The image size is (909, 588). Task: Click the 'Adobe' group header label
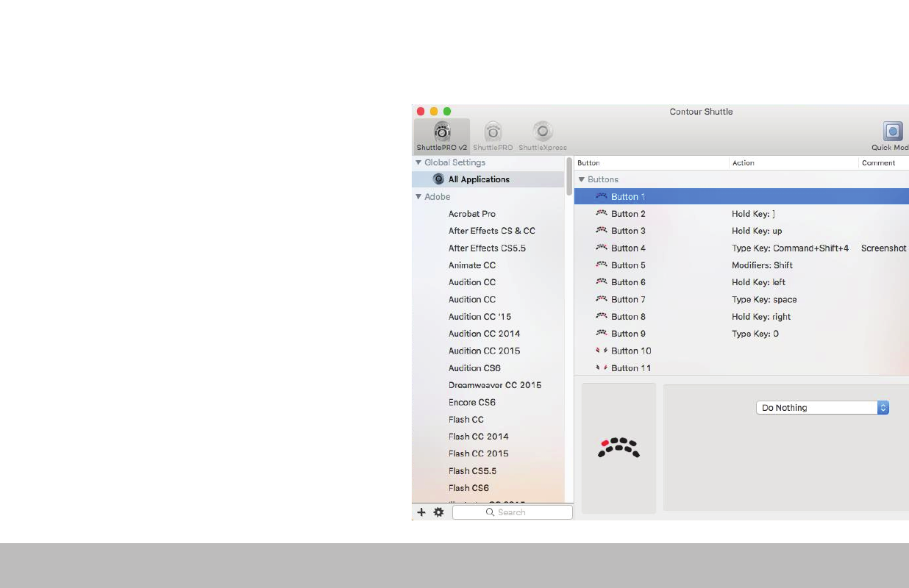[x=438, y=197]
